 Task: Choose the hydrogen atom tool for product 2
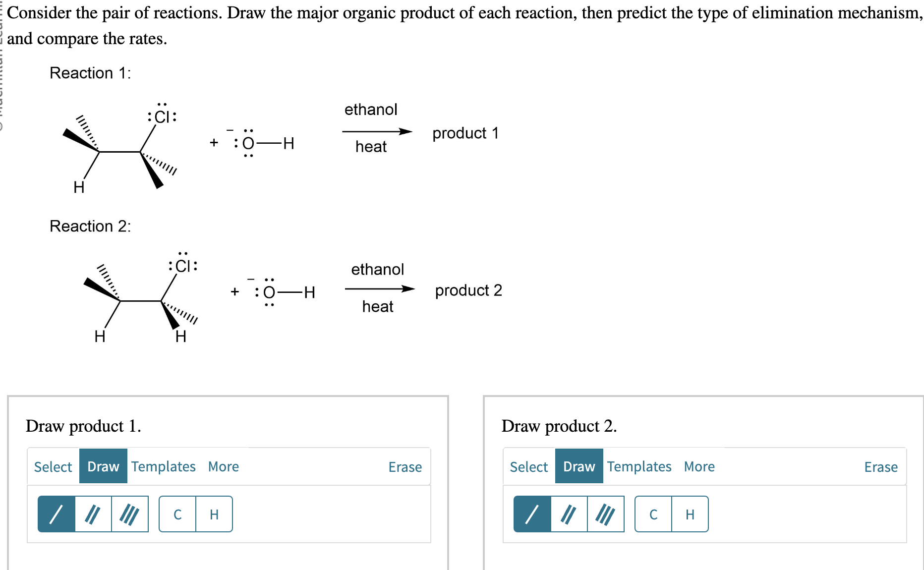[690, 514]
